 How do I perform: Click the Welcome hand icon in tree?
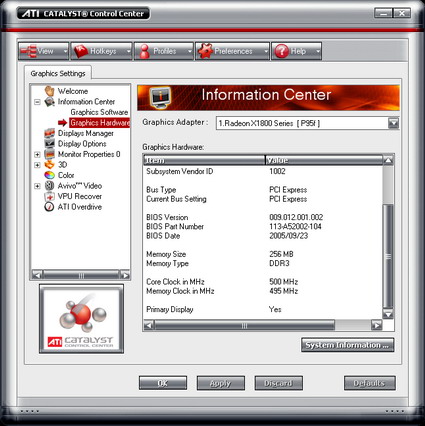click(49, 91)
